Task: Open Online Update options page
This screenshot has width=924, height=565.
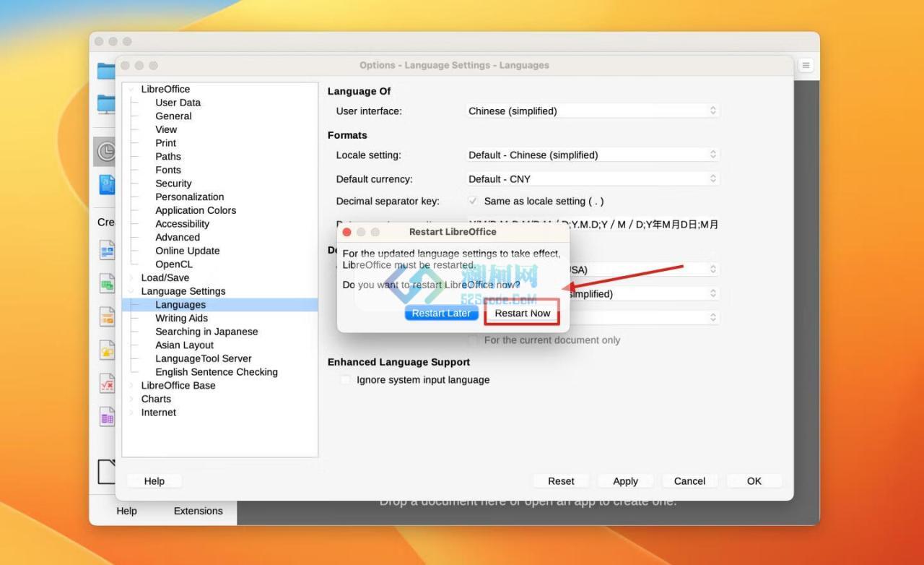Action: coord(187,251)
